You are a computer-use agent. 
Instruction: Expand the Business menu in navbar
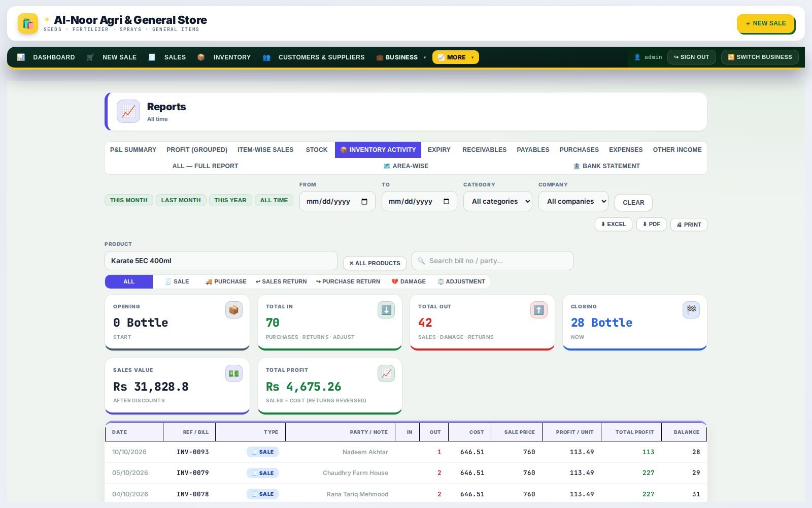401,57
